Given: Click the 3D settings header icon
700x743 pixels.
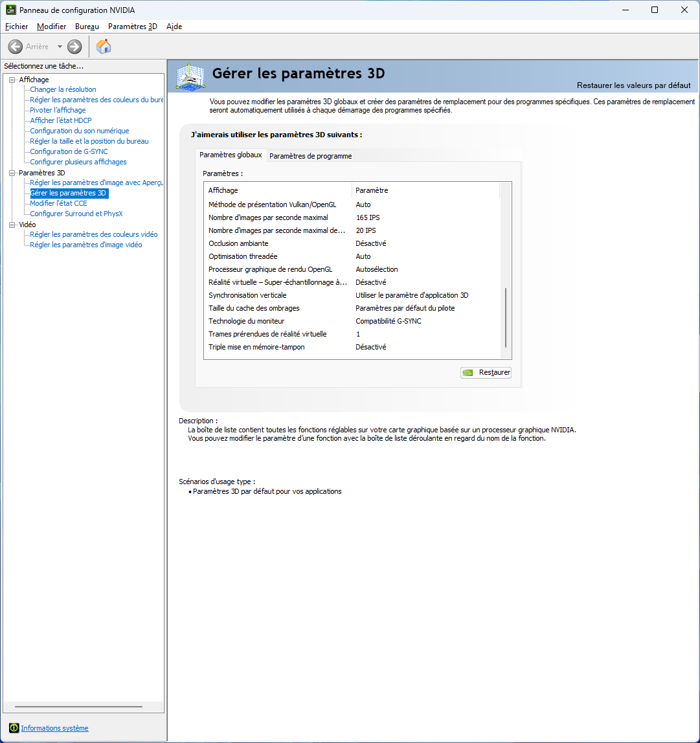Looking at the screenshot, I should pyautogui.click(x=190, y=76).
